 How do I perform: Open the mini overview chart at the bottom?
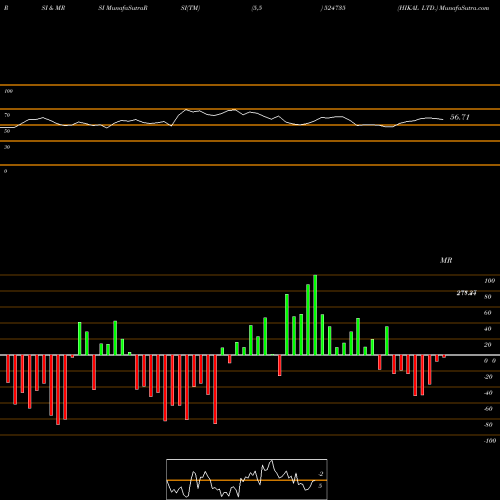(247, 479)
